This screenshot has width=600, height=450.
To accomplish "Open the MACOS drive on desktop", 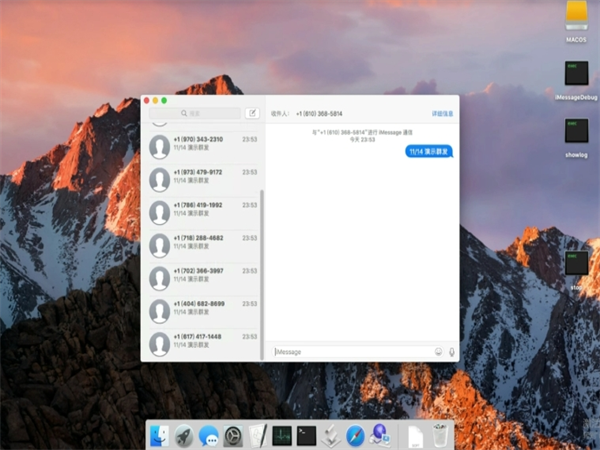I will pos(576,15).
